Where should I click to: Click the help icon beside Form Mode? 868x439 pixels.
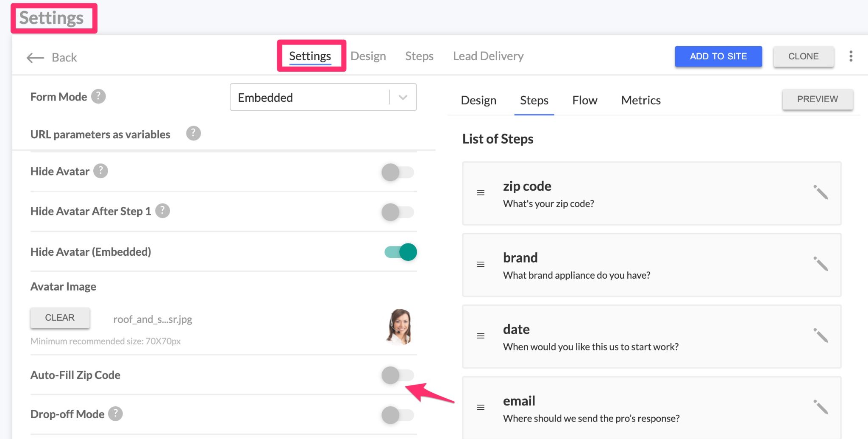[x=98, y=97]
